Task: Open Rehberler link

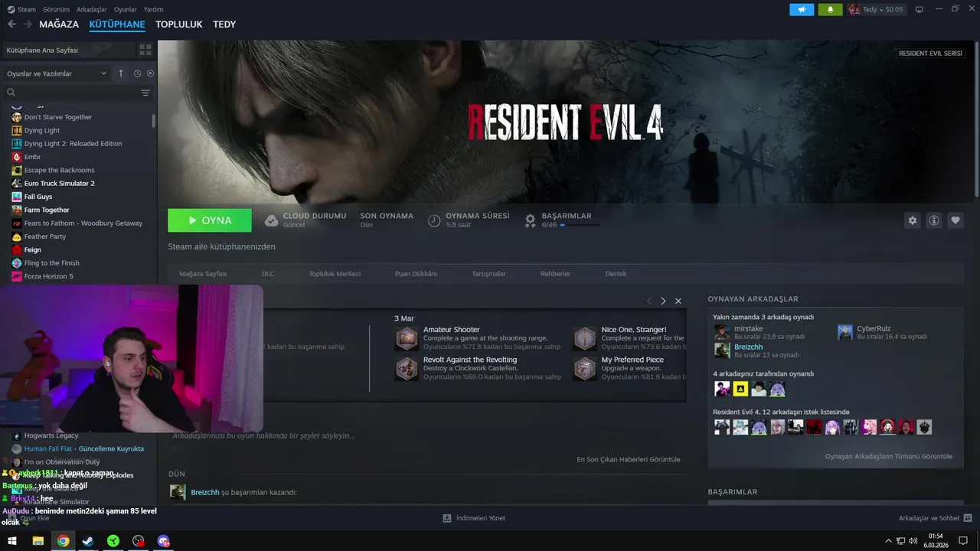Action: pyautogui.click(x=555, y=274)
